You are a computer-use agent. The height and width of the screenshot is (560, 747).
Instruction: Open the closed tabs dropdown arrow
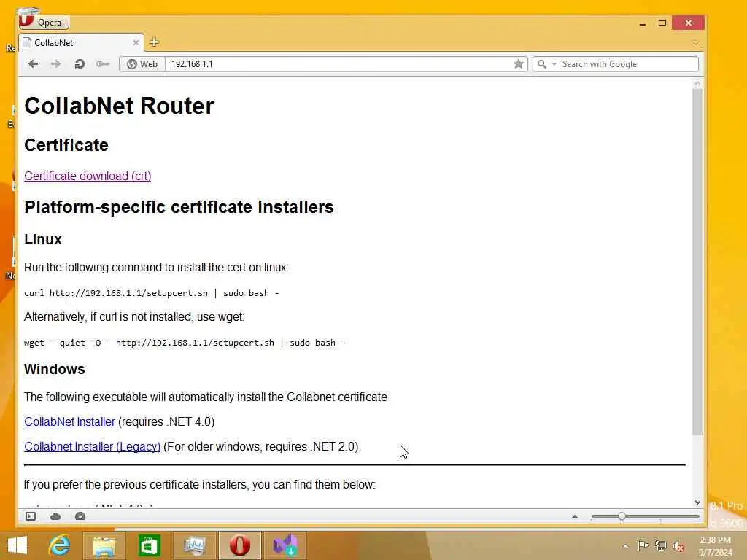pyautogui.click(x=695, y=43)
